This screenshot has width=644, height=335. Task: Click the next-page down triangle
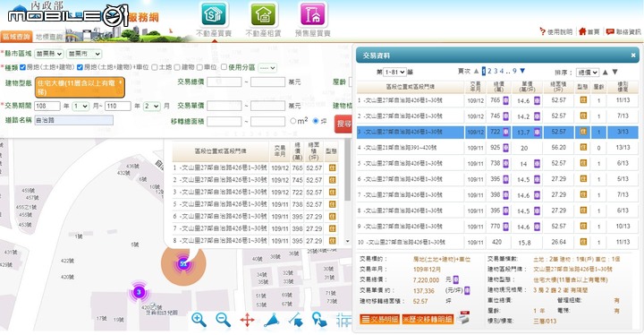(522, 71)
